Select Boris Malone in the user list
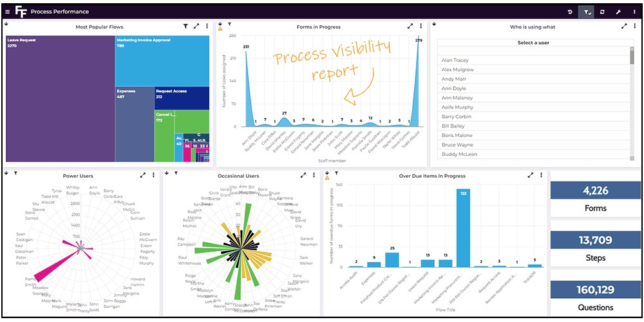The image size is (644, 322). click(x=457, y=135)
